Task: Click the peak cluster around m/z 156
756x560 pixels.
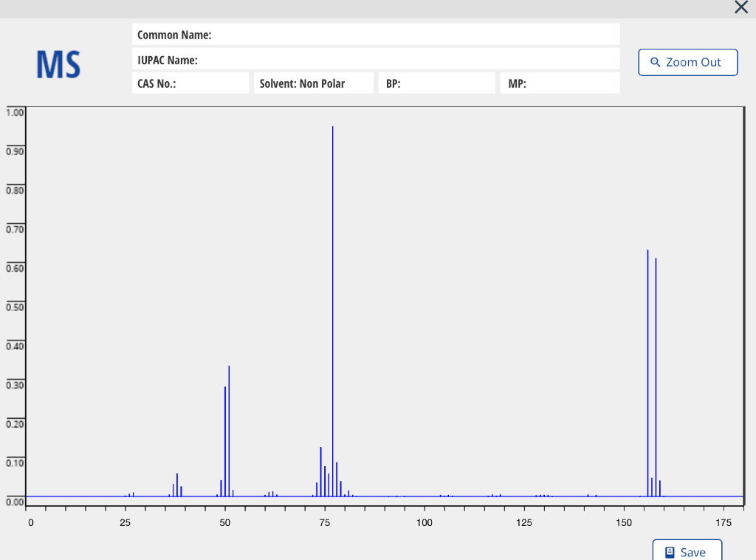Action: [x=648, y=369]
